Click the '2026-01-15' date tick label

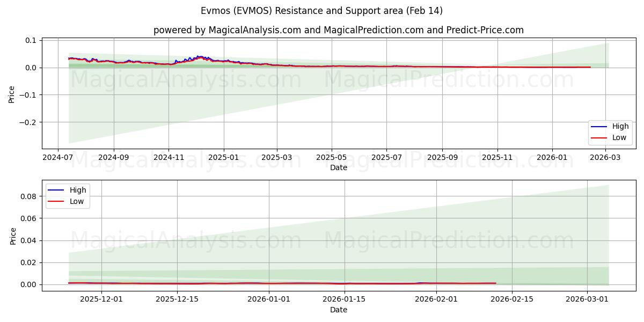click(x=345, y=300)
